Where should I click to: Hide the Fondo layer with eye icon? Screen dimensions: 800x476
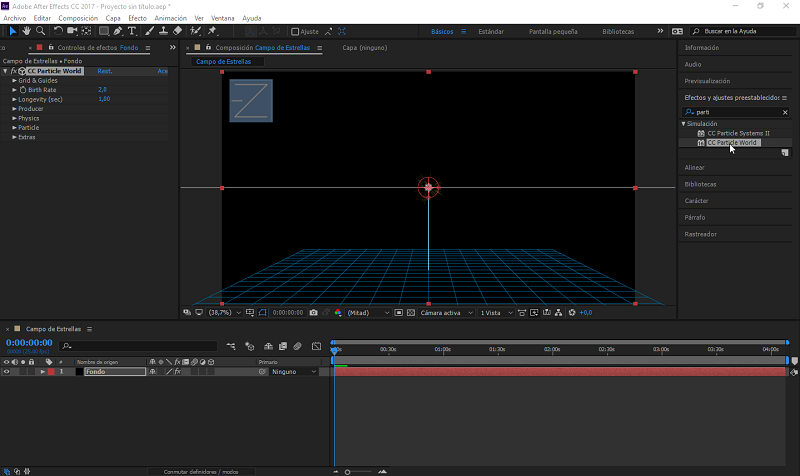tap(6, 372)
